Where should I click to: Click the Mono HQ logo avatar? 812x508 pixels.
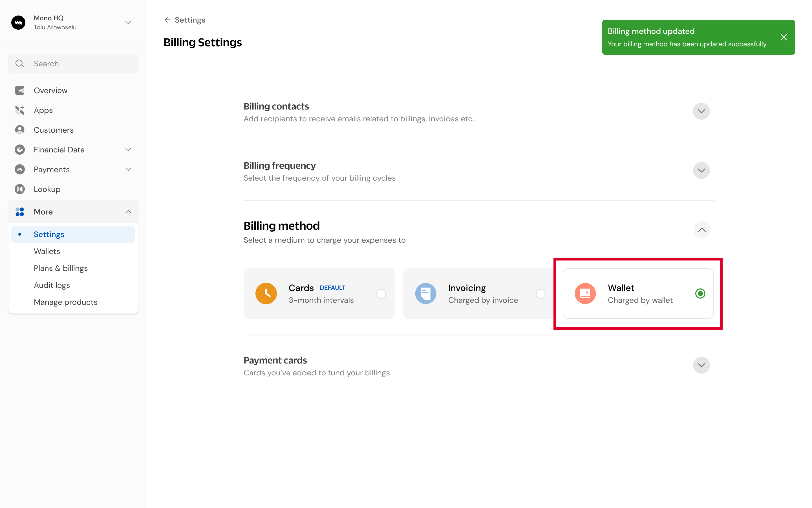pos(18,23)
